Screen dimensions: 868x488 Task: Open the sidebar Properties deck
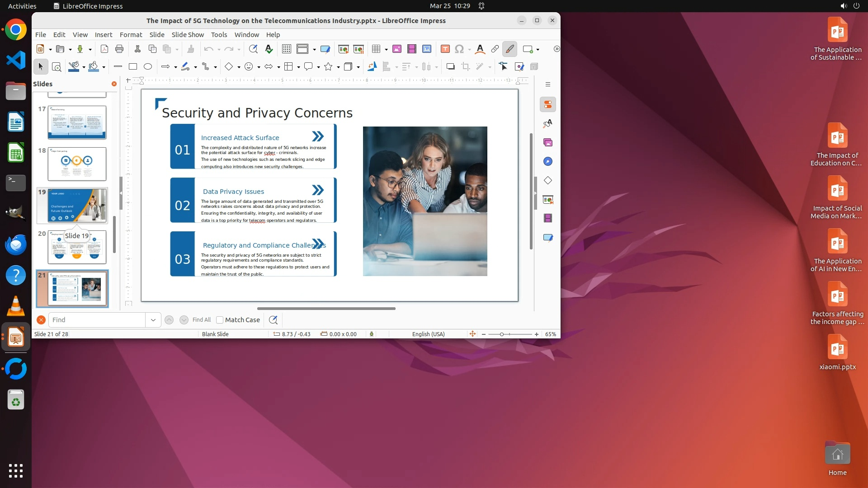click(x=548, y=104)
